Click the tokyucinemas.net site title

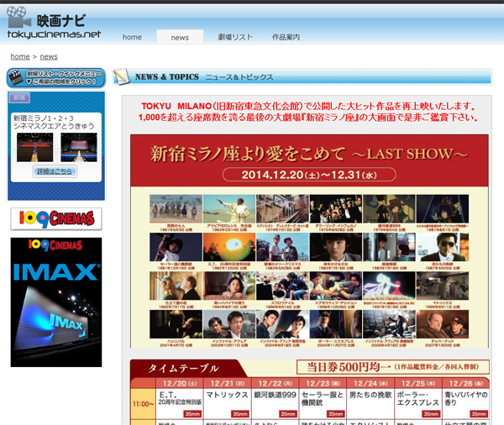[54, 34]
